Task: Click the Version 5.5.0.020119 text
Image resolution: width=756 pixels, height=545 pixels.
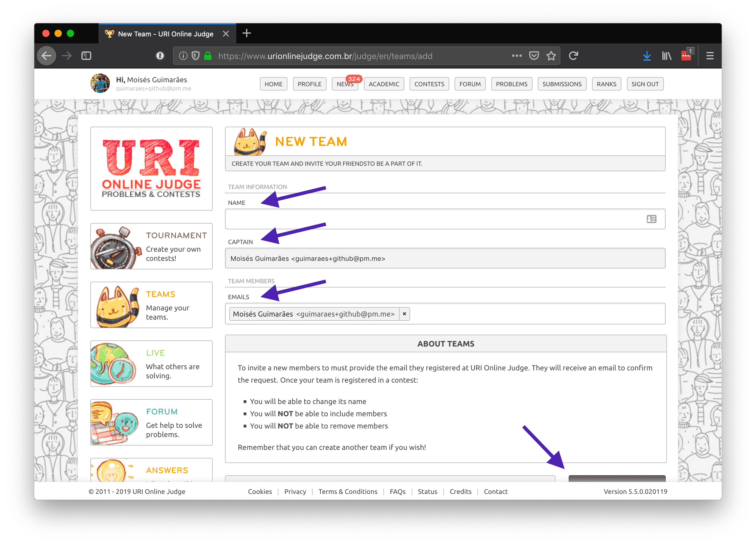Action: pos(635,491)
